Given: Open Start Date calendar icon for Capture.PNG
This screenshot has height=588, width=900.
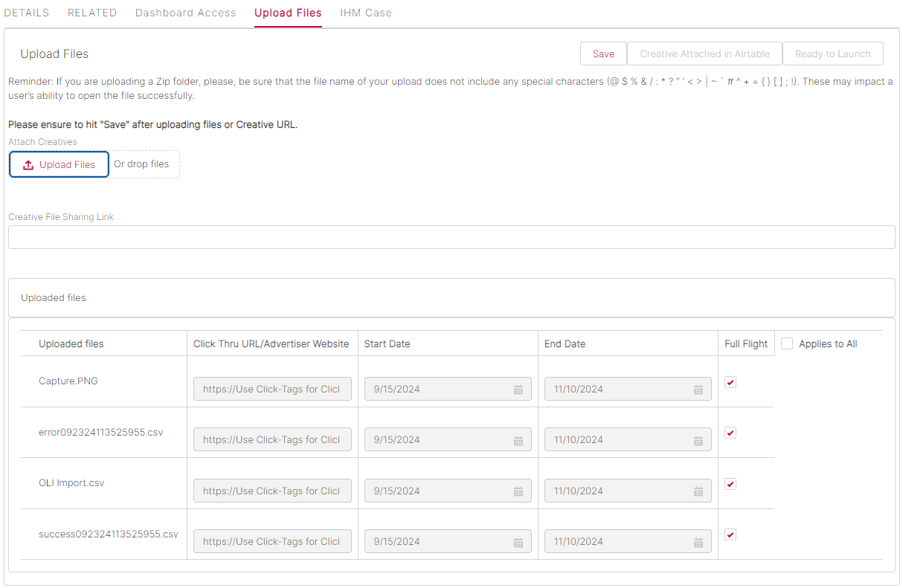Looking at the screenshot, I should click(518, 390).
